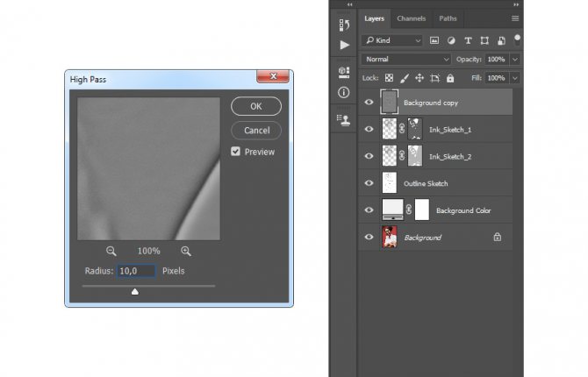Confirm High Pass with OK

click(x=256, y=106)
